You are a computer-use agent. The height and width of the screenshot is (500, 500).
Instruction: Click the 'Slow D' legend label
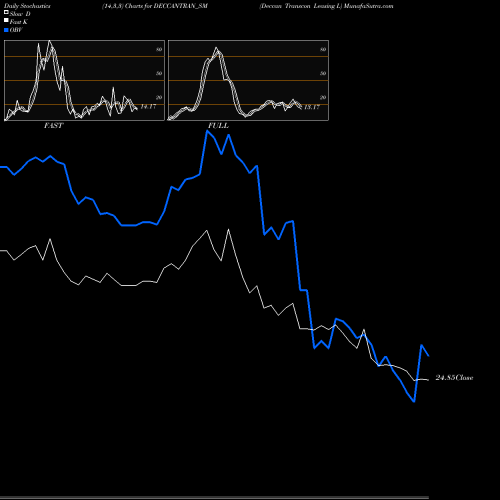[x=20, y=14]
